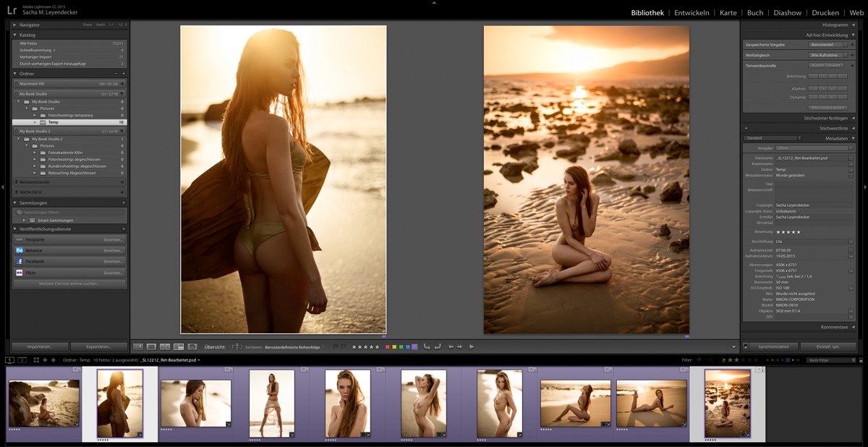Expand the Histogramm panel
Viewport: 868px width, 447px height.
coord(854,25)
